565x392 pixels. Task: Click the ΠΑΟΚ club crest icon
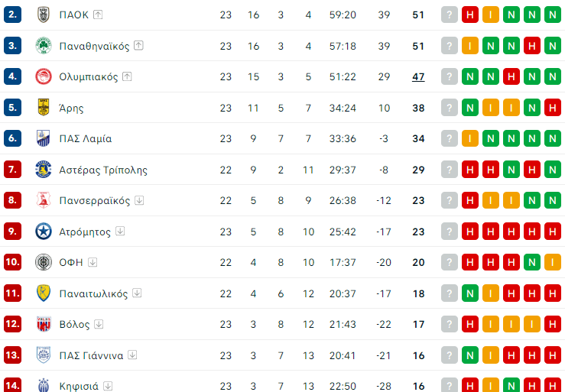(43, 15)
